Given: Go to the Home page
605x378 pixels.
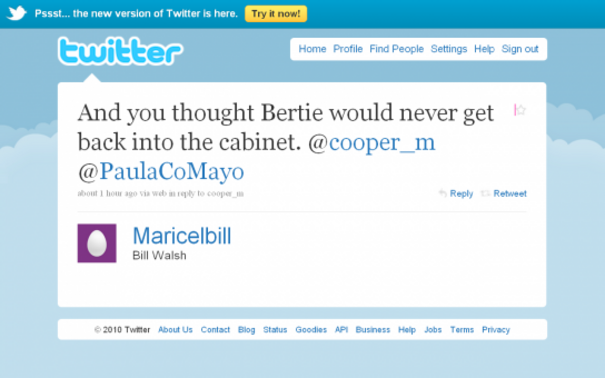Looking at the screenshot, I should 312,49.
